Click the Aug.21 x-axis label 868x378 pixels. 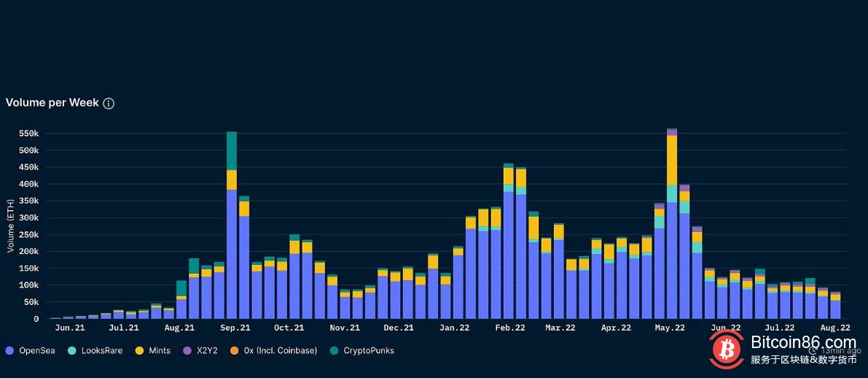(179, 328)
